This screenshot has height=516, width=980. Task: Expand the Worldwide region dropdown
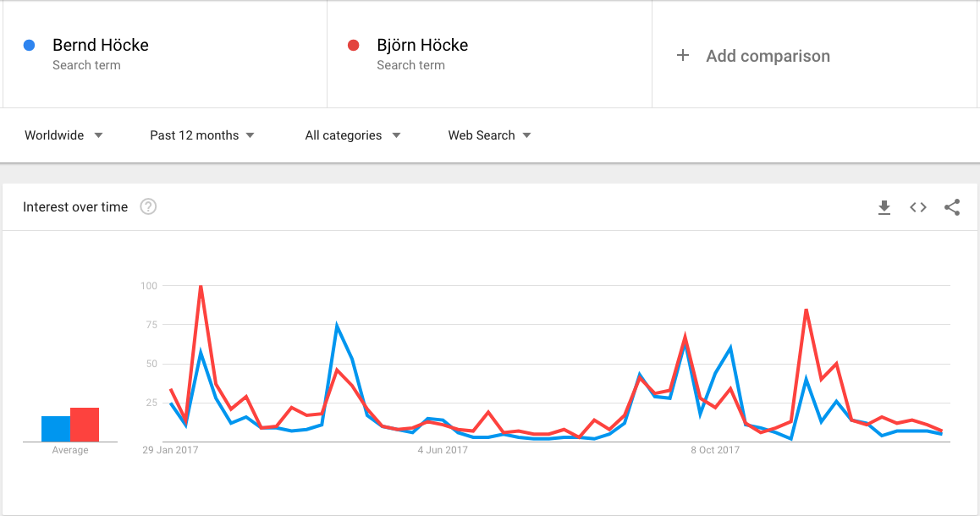click(x=63, y=135)
